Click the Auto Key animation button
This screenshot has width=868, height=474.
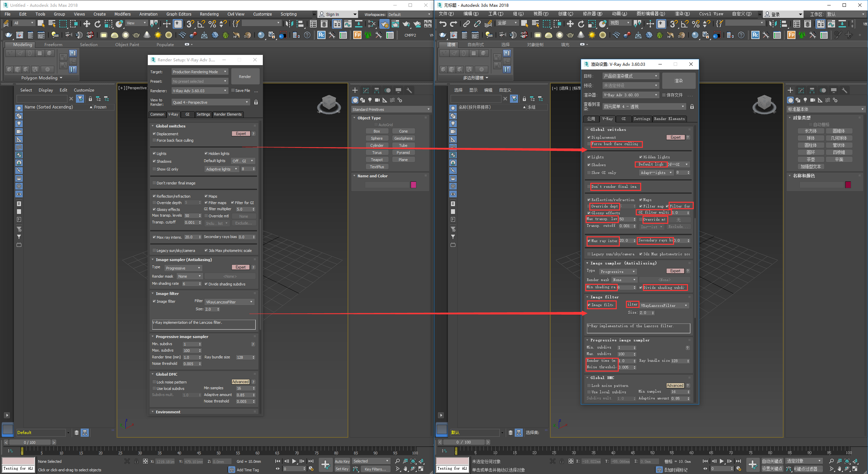(342, 461)
